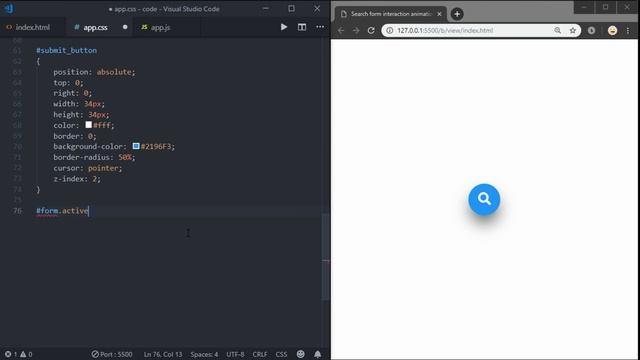Click the site info icon in address bar
Viewport: 640px width, 360px height.
[389, 30]
